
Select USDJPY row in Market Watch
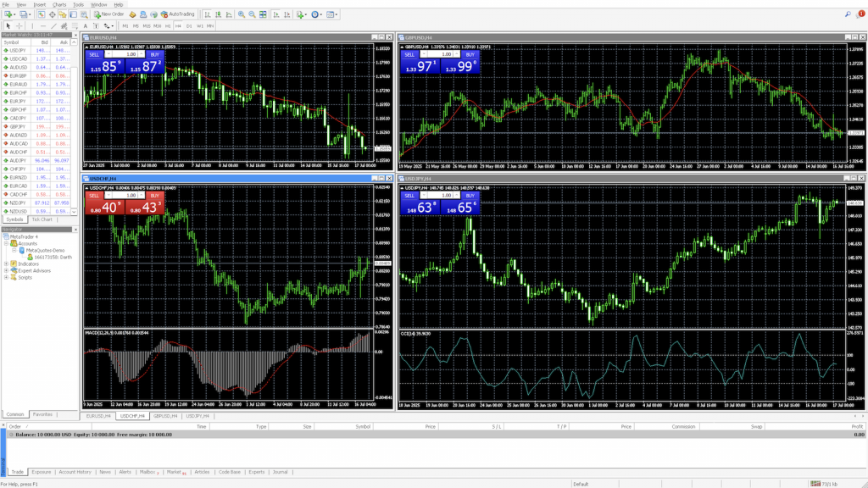point(36,50)
